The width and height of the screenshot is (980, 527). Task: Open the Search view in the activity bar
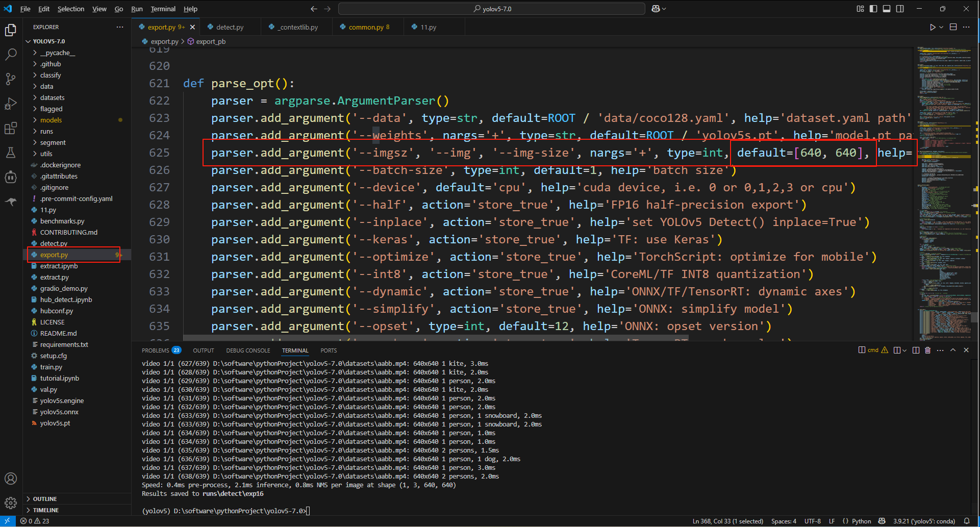click(11, 54)
